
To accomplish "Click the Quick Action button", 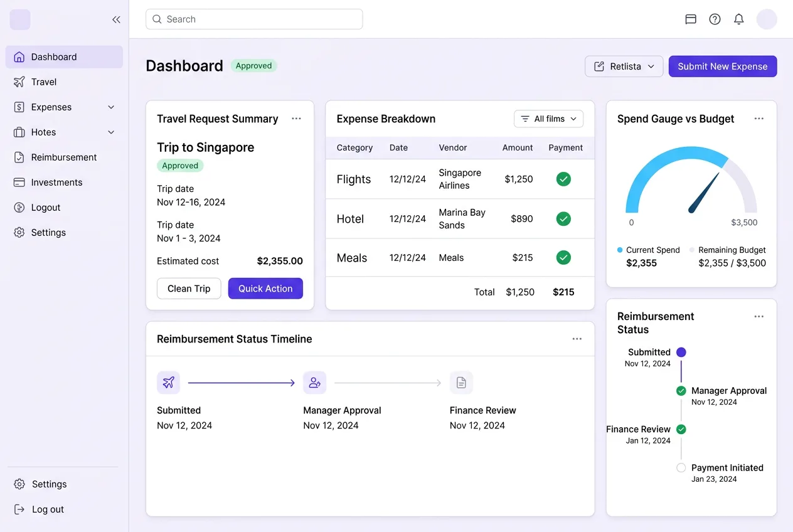I will click(265, 289).
